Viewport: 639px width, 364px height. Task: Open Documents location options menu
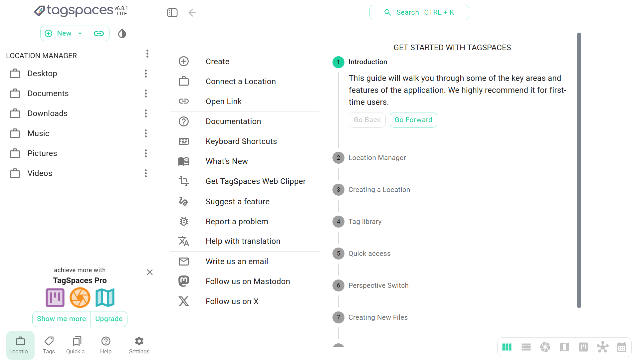146,93
